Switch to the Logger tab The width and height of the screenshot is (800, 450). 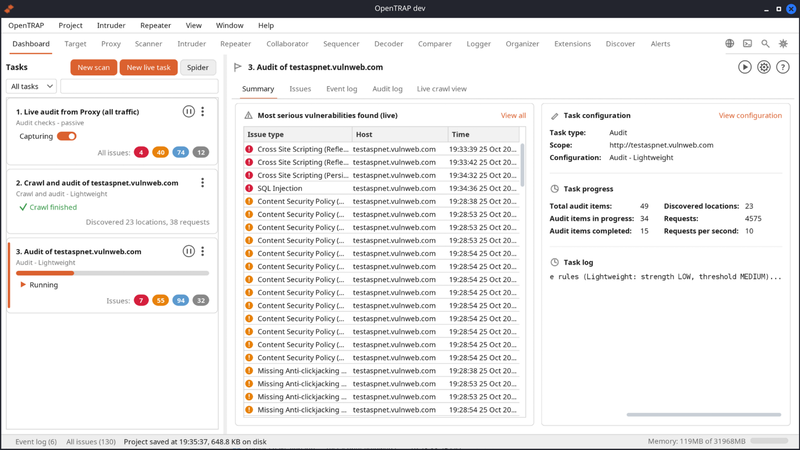[x=479, y=44]
